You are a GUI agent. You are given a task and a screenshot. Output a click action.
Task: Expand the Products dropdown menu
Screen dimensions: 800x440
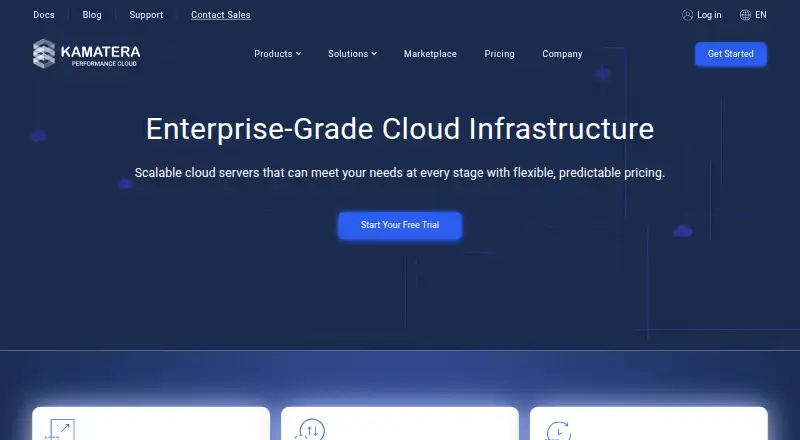(278, 54)
